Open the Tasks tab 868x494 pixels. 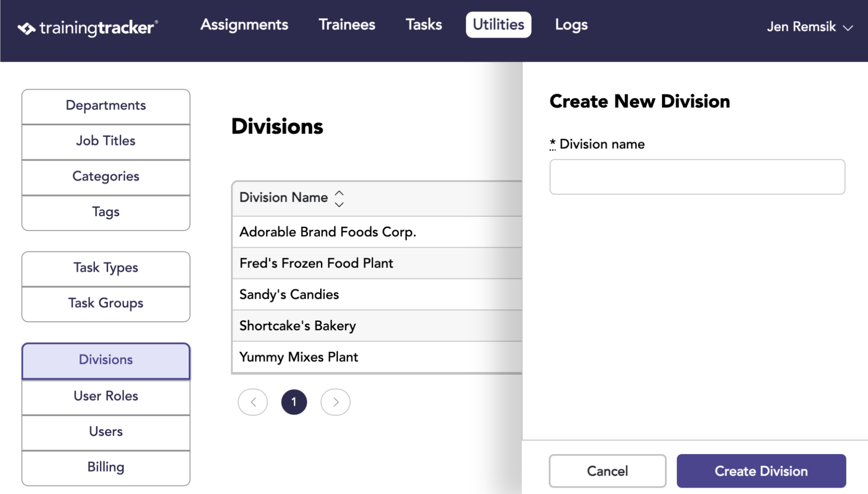424,25
